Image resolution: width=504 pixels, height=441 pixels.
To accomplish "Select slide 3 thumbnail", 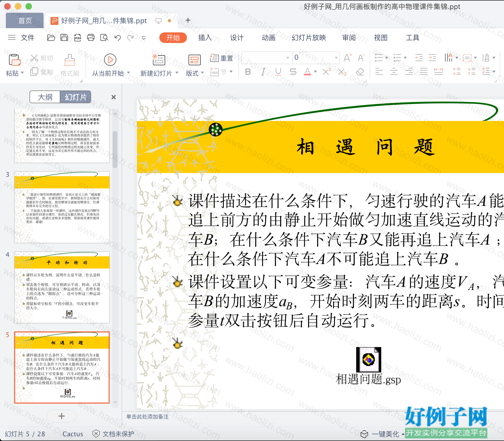I will [62, 207].
